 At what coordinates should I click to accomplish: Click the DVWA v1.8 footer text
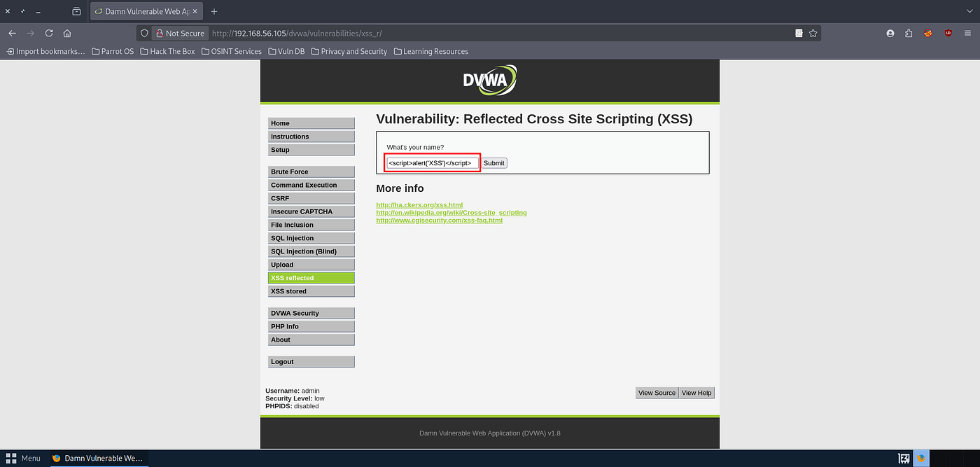490,433
